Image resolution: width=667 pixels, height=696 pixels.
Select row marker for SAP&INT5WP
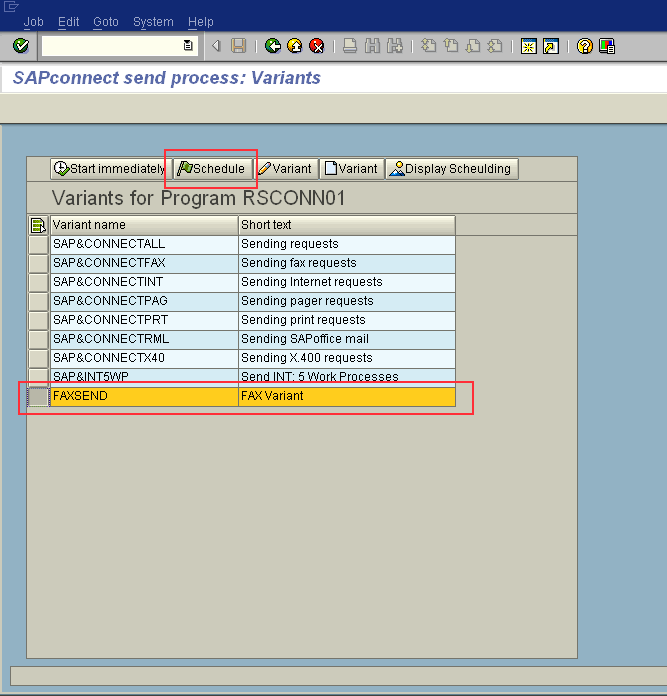(x=39, y=376)
